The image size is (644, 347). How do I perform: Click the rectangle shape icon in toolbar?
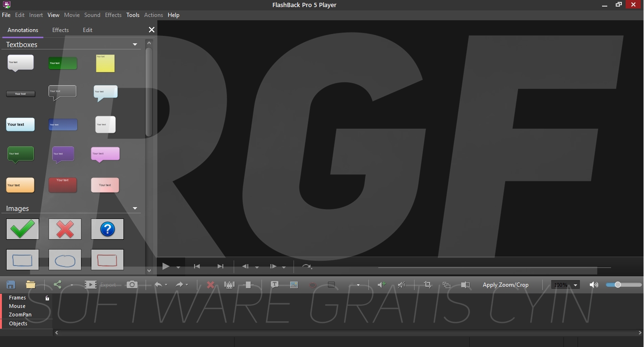(332, 284)
